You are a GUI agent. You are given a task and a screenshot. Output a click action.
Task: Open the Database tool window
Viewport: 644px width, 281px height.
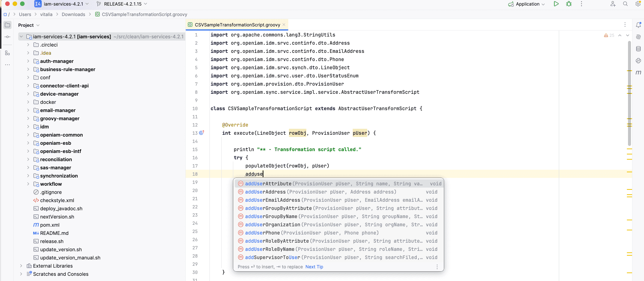pyautogui.click(x=638, y=49)
